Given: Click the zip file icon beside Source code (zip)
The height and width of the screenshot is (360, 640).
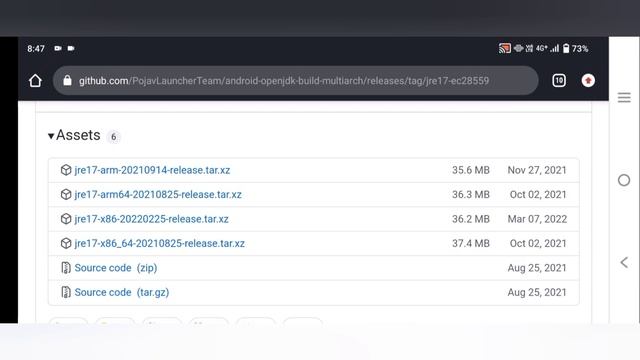Looking at the screenshot, I should click(x=66, y=268).
